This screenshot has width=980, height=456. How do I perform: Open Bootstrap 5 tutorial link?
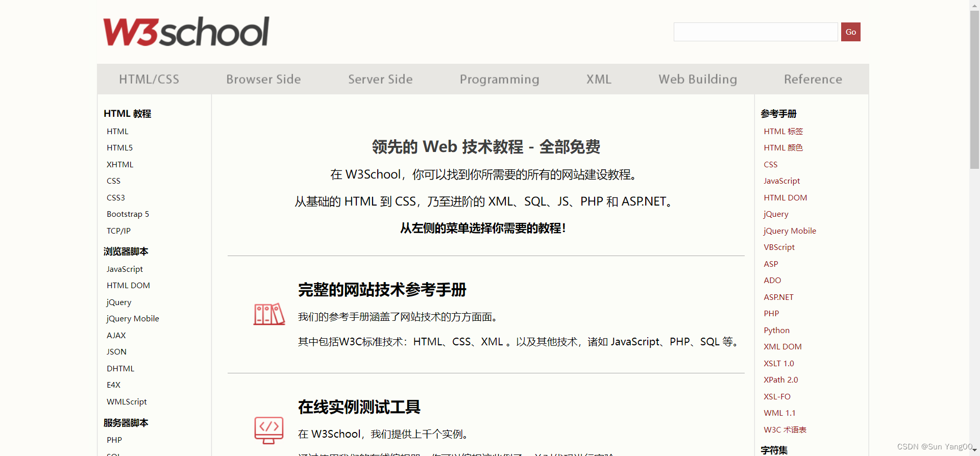click(128, 214)
